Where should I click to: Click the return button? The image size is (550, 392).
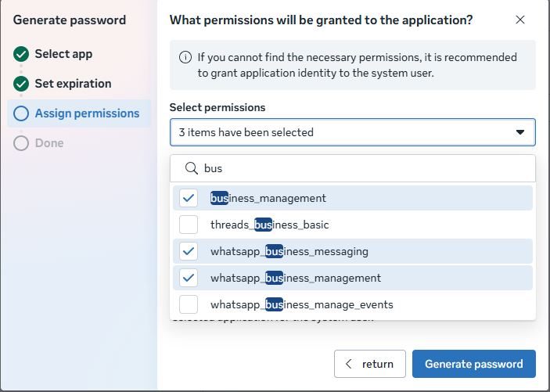click(369, 364)
